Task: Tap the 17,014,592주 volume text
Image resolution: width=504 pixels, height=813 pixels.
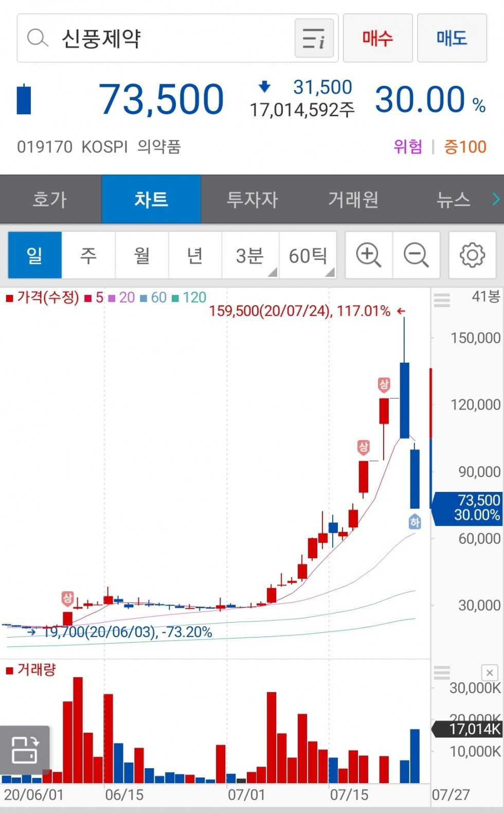Action: coord(302,110)
